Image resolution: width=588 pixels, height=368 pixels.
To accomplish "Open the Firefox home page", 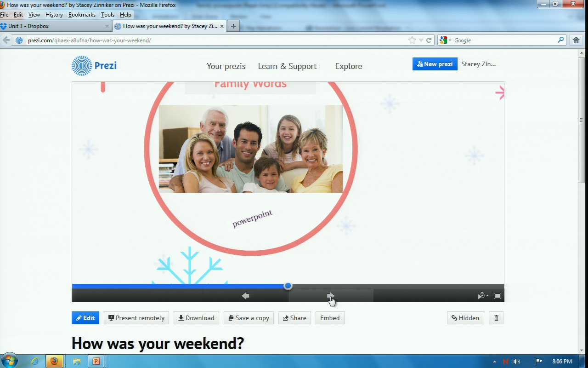I will tap(576, 40).
